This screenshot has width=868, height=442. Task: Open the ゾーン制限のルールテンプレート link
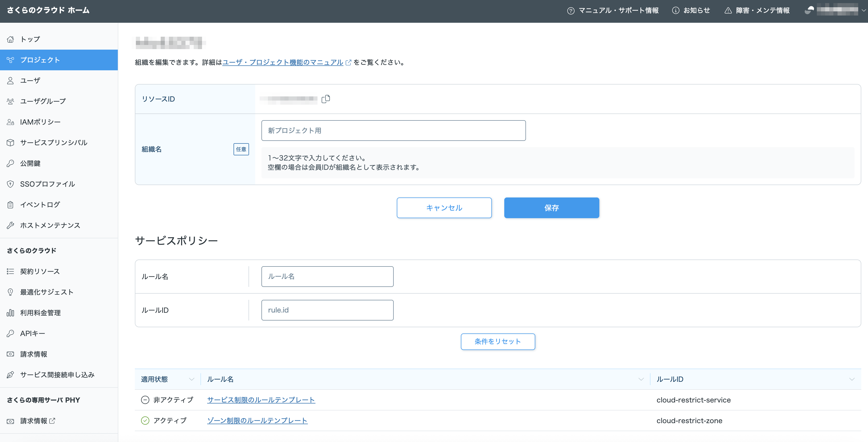point(257,421)
